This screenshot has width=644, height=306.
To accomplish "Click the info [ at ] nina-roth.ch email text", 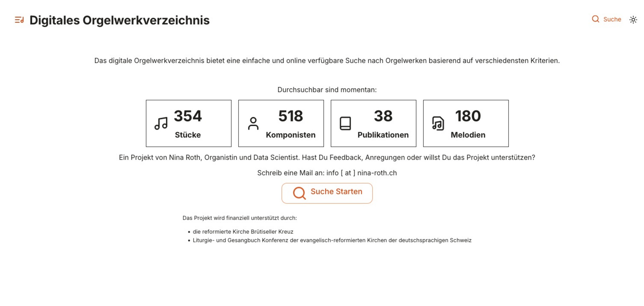I will point(361,173).
